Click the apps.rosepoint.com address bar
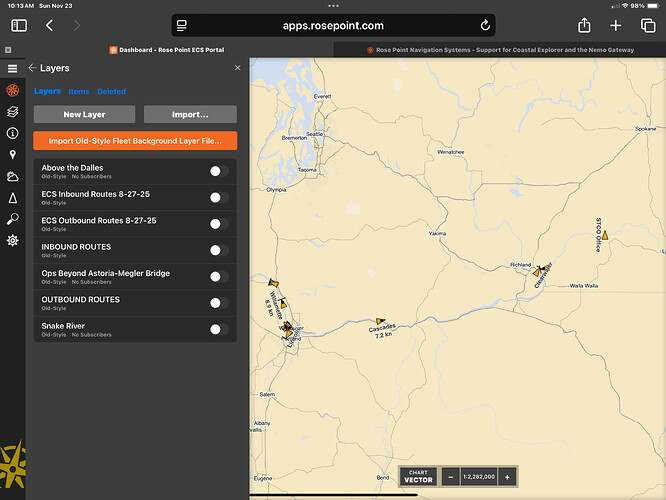The image size is (666, 500). tap(333, 25)
